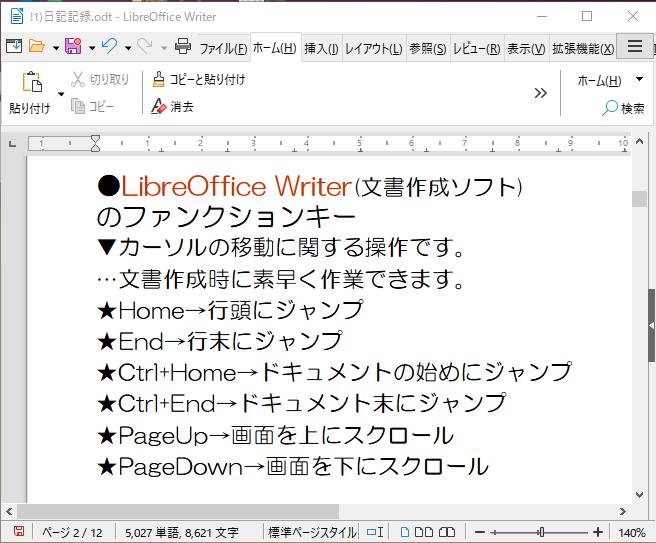Click the horizontal scrollbar thumb

tap(178, 511)
